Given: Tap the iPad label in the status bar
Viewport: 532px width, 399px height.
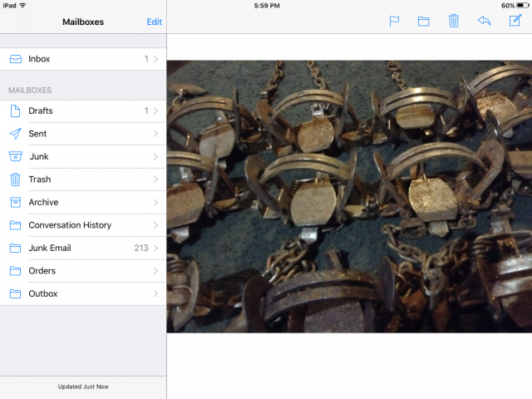Looking at the screenshot, I should pos(9,6).
